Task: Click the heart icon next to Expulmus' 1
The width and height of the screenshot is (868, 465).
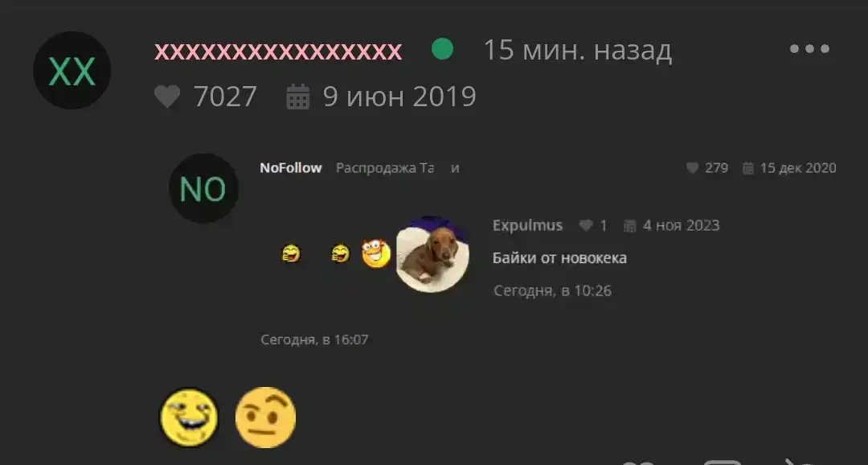Action: click(x=586, y=225)
